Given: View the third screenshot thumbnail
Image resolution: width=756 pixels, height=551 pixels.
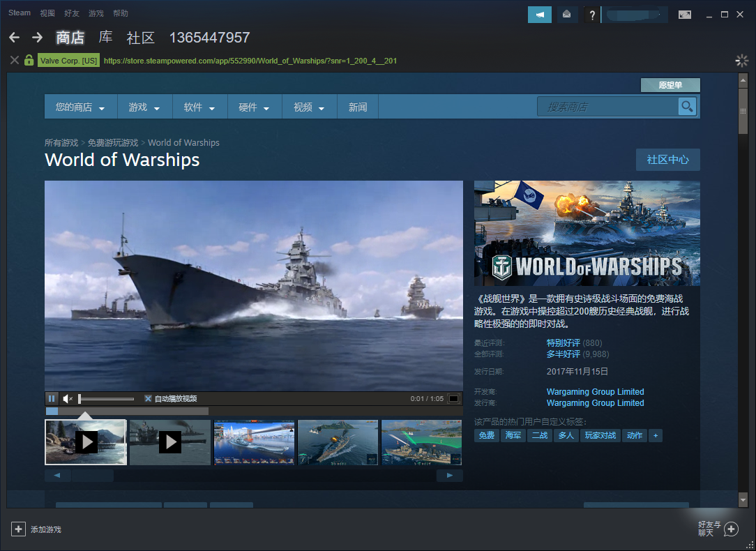Looking at the screenshot, I should [x=254, y=442].
